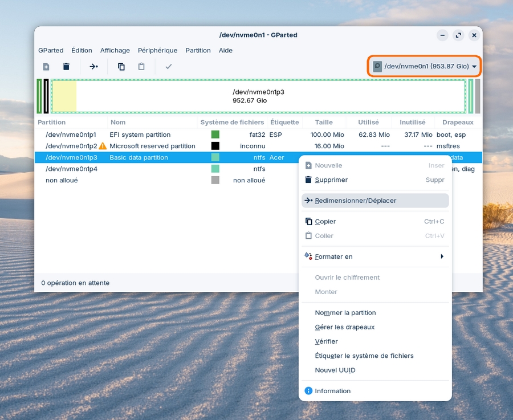Image resolution: width=513 pixels, height=420 pixels.
Task: Click the copy partition toolbar icon
Action: pos(121,67)
